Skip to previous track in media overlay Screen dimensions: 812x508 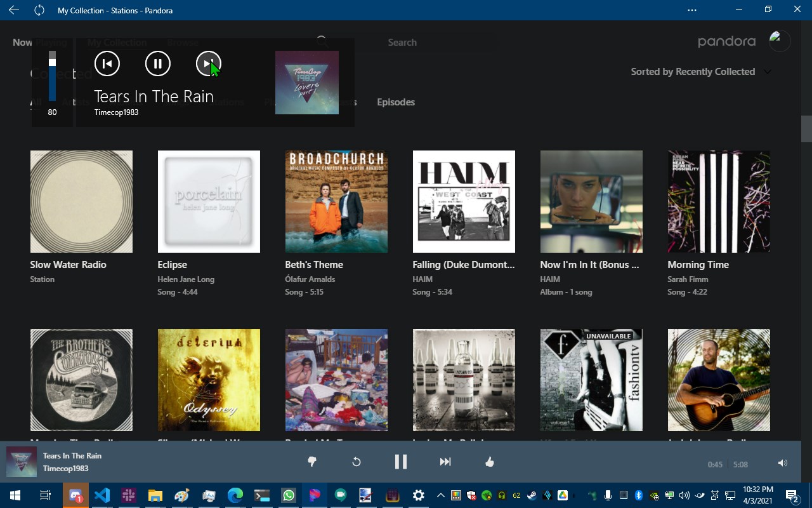[x=107, y=63]
